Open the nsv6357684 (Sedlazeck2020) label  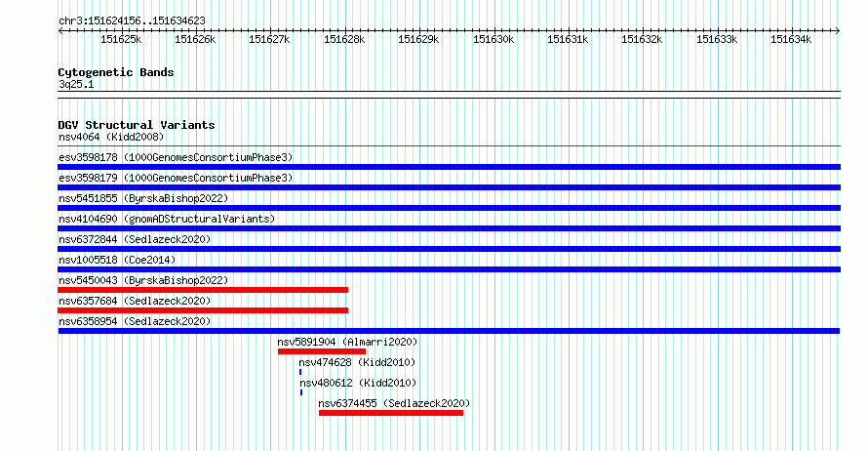(135, 301)
